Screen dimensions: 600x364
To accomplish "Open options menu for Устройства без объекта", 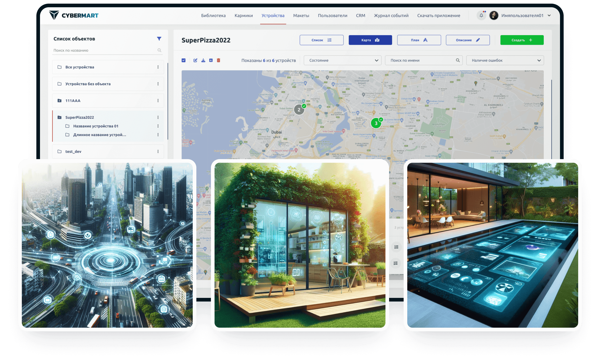I will 158,84.
